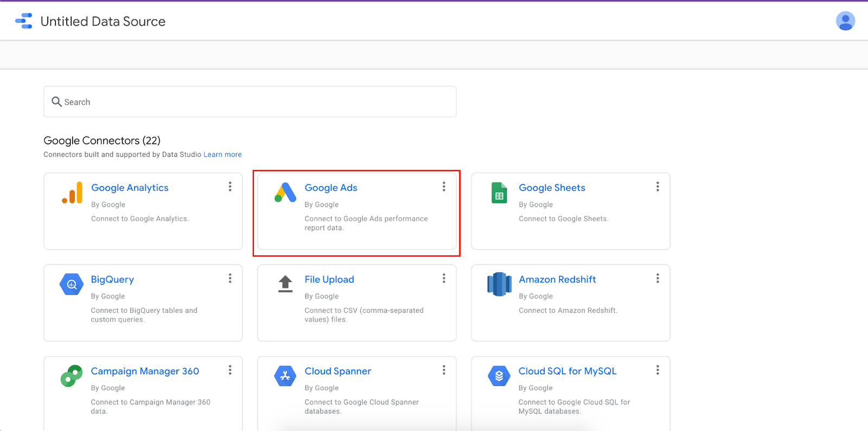The width and height of the screenshot is (868, 431).
Task: Click the BigQuery connector icon
Action: point(72,284)
